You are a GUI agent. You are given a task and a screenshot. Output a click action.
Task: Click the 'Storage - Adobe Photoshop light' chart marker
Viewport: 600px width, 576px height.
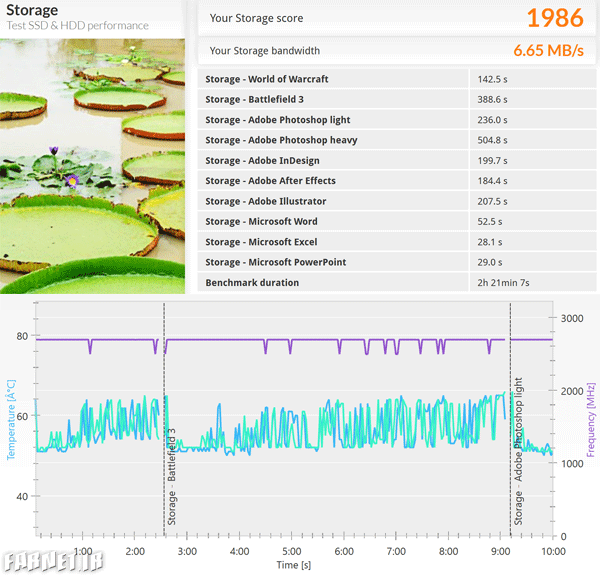point(518,451)
